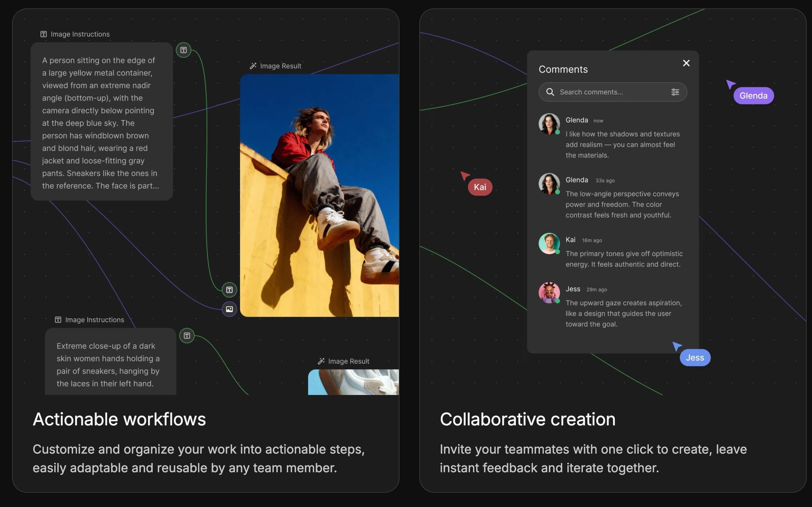Image resolution: width=812 pixels, height=507 pixels.
Task: Click the text icon beside lower Image Instructions label
Action: tap(58, 320)
